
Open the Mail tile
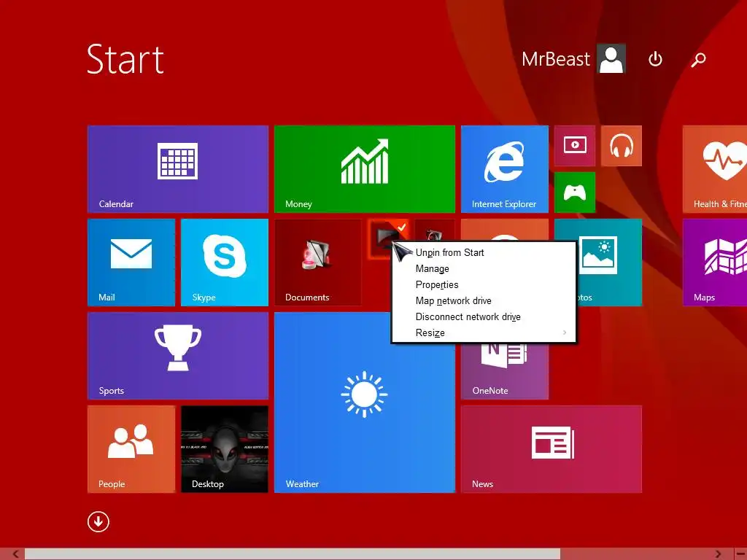pos(131,262)
